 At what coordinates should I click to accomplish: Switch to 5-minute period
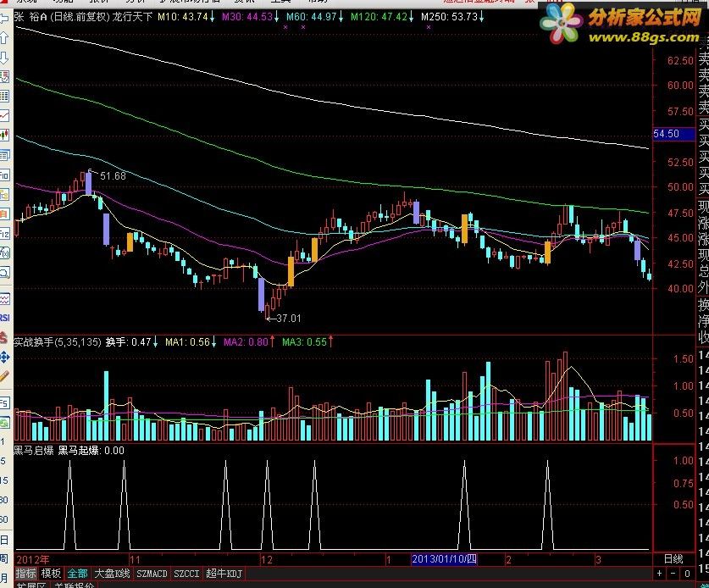coord(3,461)
